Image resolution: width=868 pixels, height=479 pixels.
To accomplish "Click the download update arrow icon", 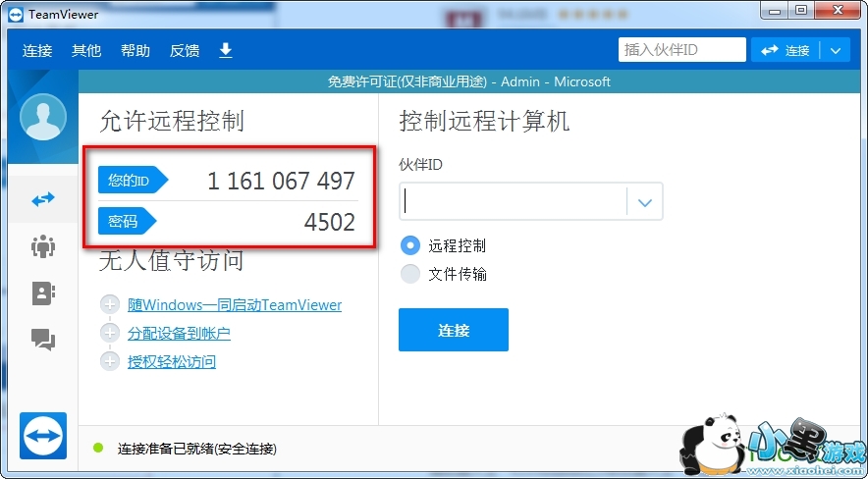I will (225, 51).
